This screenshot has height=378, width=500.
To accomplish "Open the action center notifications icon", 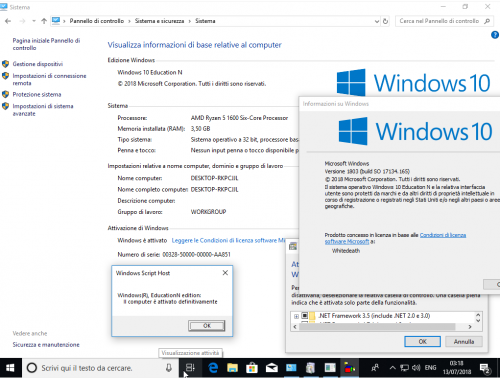I will (485, 368).
